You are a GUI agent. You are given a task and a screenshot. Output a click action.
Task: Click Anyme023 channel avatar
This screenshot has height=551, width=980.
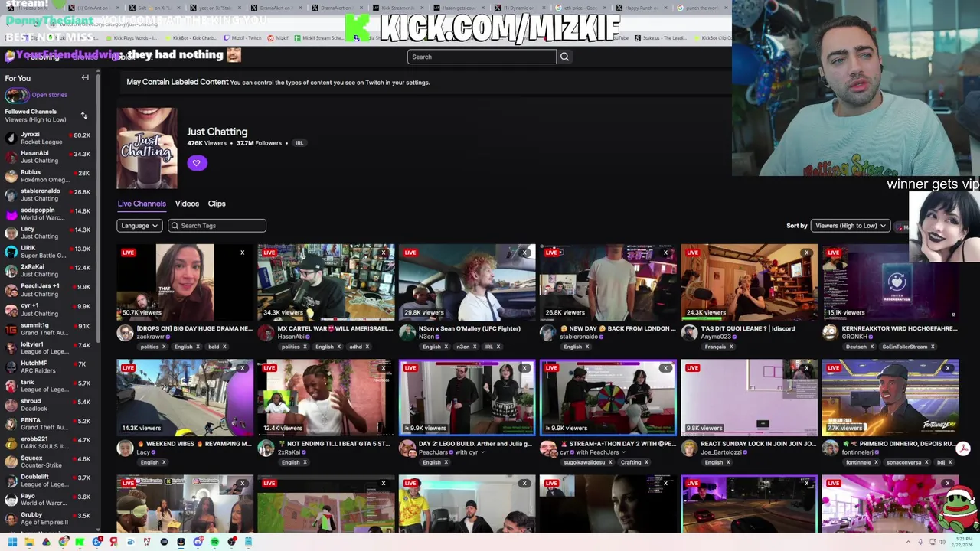tap(689, 333)
